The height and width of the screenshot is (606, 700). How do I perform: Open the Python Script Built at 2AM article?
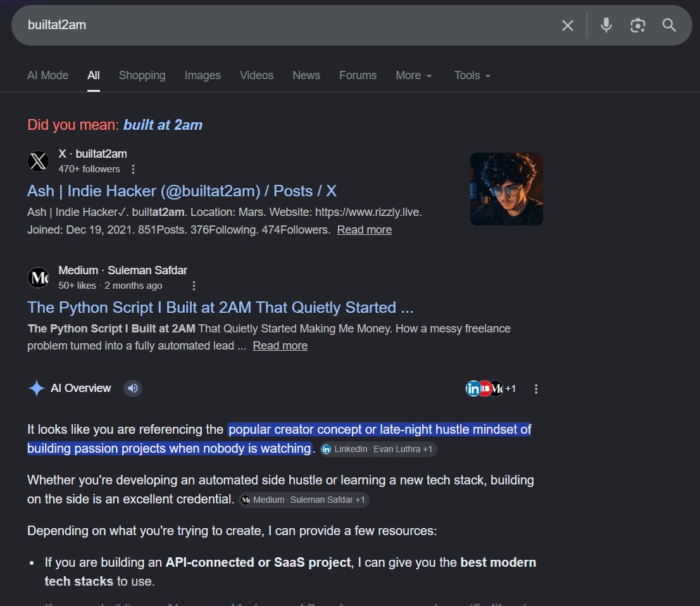[220, 308]
